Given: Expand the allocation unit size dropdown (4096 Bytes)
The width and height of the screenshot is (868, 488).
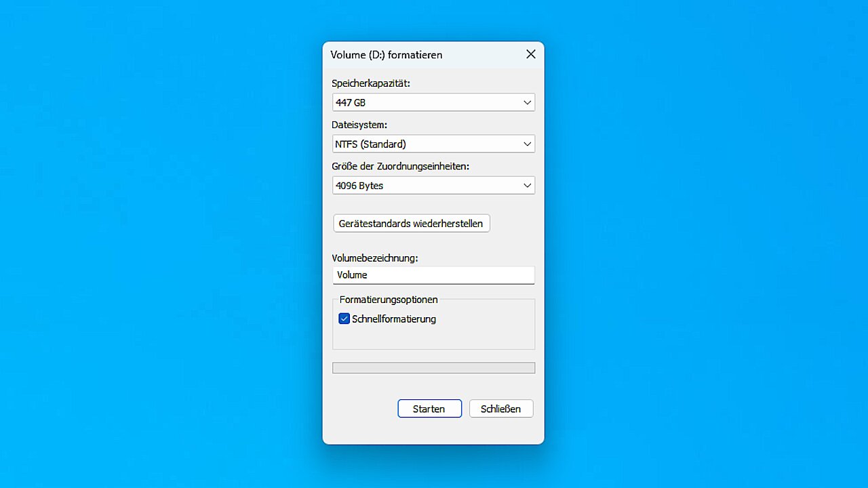Looking at the screenshot, I should click(427, 186).
